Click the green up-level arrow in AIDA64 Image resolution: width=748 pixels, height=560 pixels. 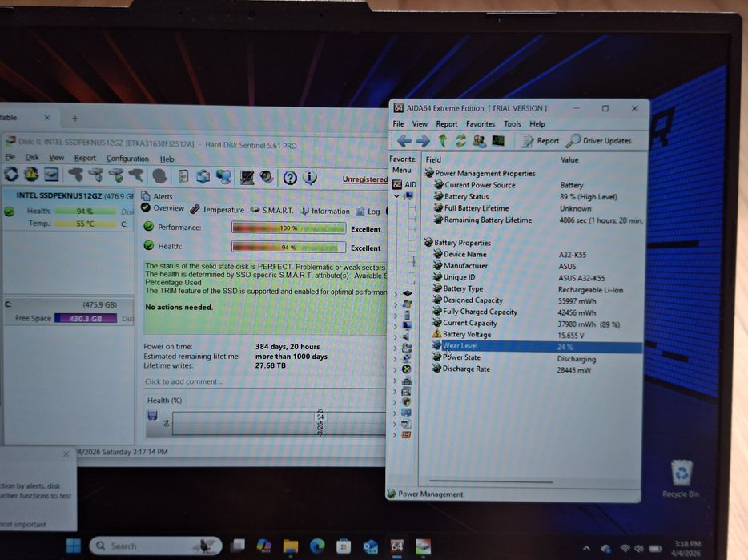(x=443, y=140)
